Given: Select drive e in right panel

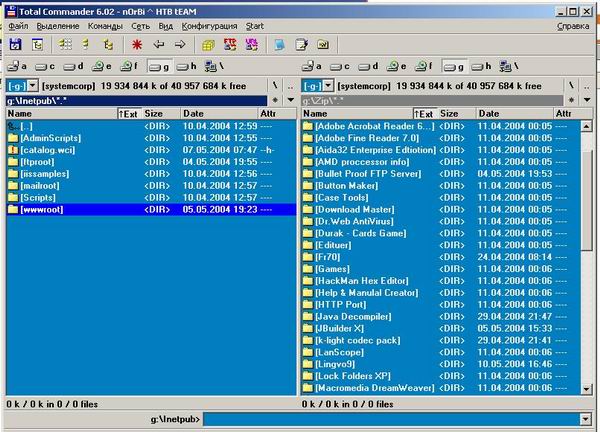Looking at the screenshot, I should [396, 67].
